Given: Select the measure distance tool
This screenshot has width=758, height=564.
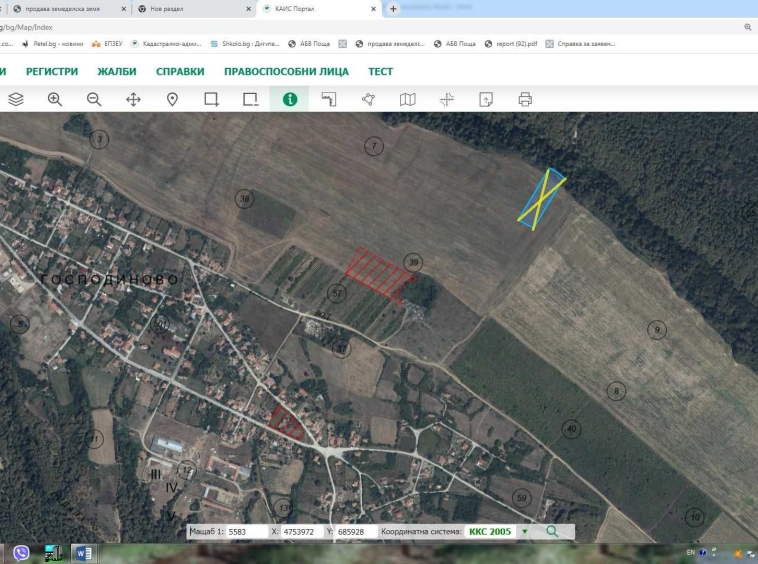Looking at the screenshot, I should (329, 99).
